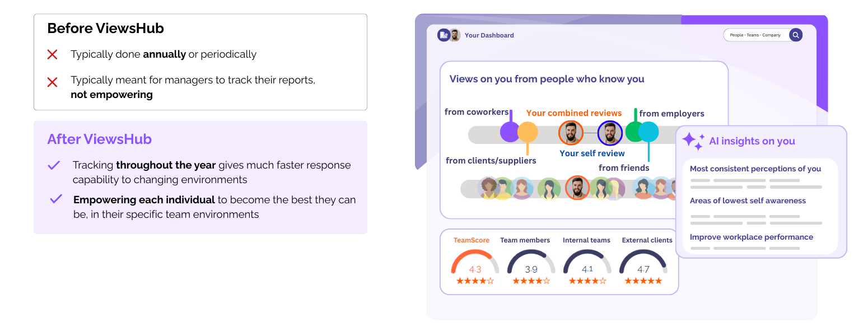The height and width of the screenshot is (336, 868).
Task: Click the green 'from employers' marker
Action: [x=634, y=132]
